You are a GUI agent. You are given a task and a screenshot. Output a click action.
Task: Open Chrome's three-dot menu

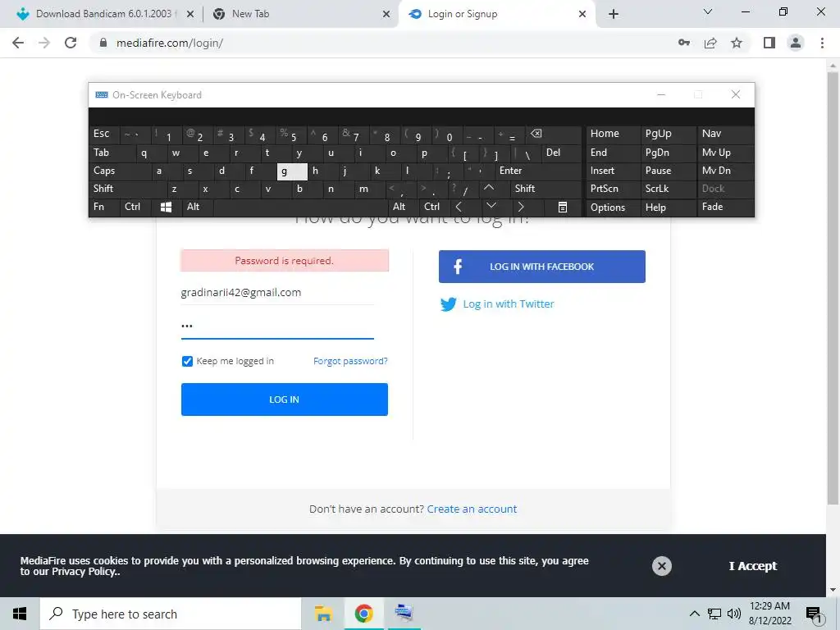click(822, 43)
